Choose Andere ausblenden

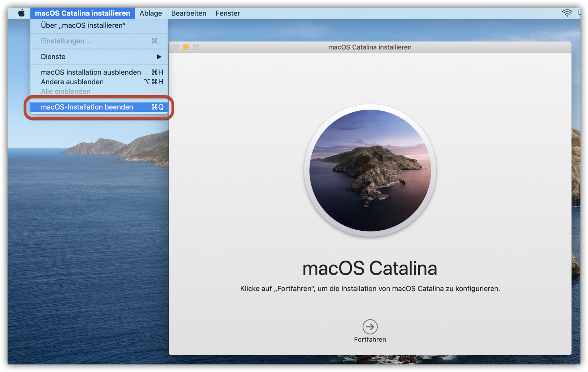pyautogui.click(x=99, y=82)
